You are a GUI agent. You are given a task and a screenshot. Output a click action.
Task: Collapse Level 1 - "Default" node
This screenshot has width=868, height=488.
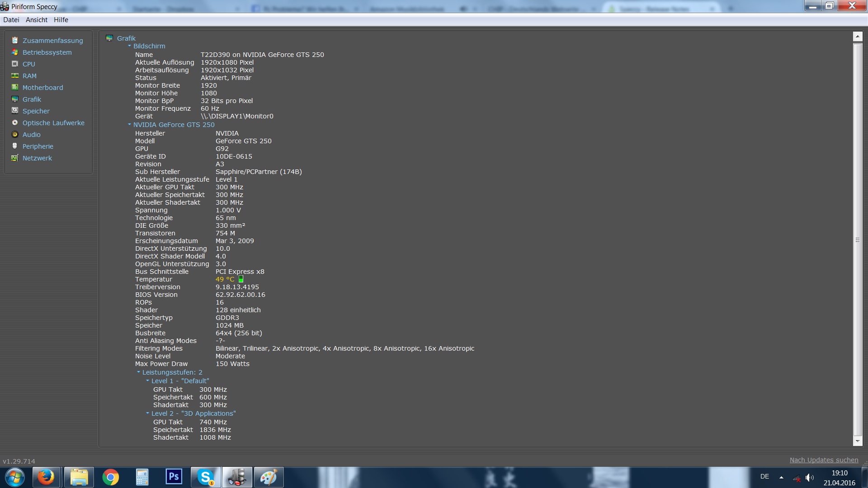pos(147,380)
